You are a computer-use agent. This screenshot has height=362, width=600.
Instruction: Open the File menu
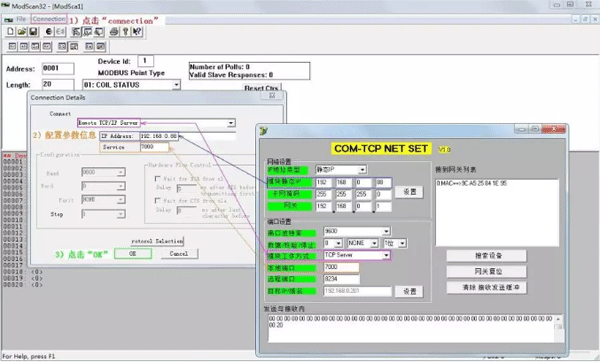point(21,19)
